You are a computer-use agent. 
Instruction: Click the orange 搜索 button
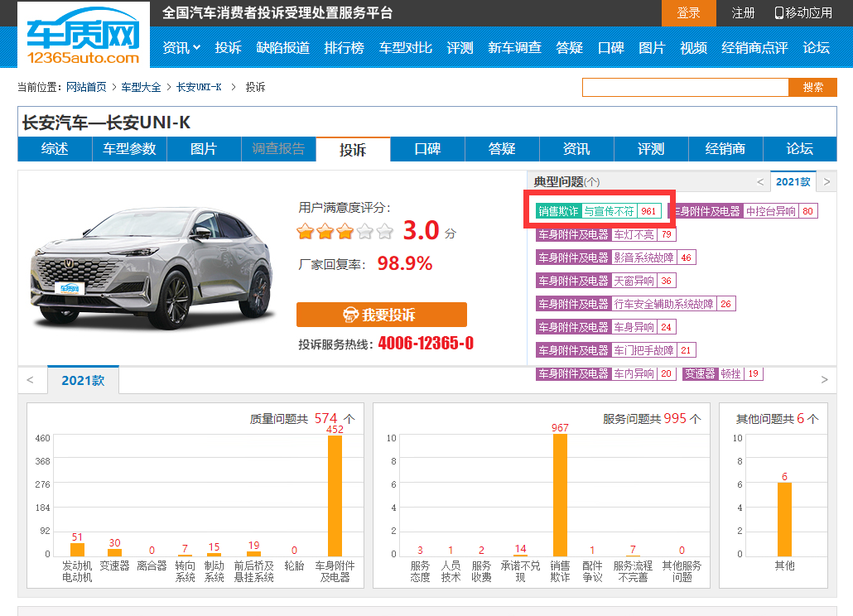click(812, 87)
